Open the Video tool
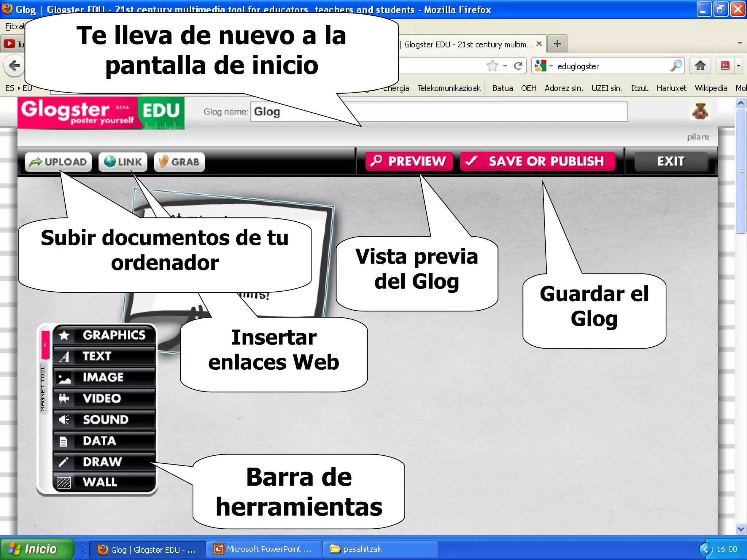The height and width of the screenshot is (560, 747). click(104, 398)
